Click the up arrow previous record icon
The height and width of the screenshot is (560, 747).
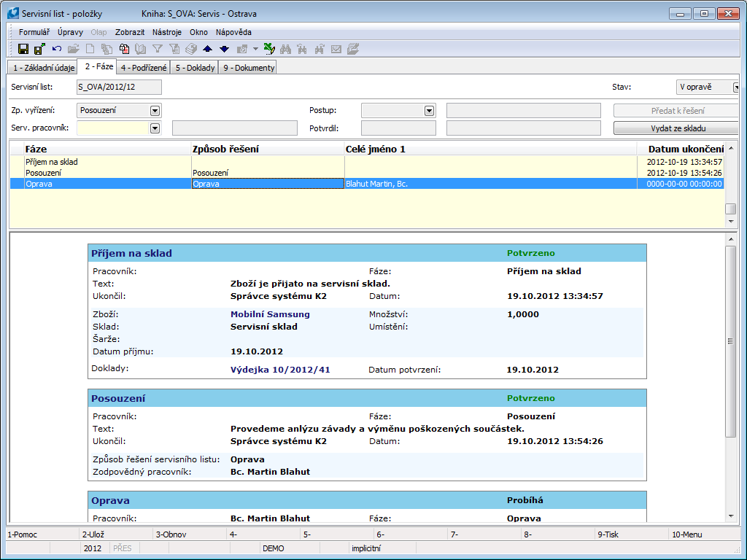[x=208, y=49]
